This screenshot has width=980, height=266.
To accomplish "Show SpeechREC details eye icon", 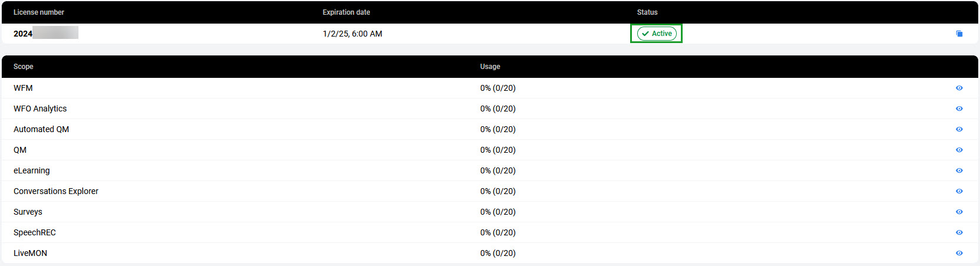I will coord(959,232).
